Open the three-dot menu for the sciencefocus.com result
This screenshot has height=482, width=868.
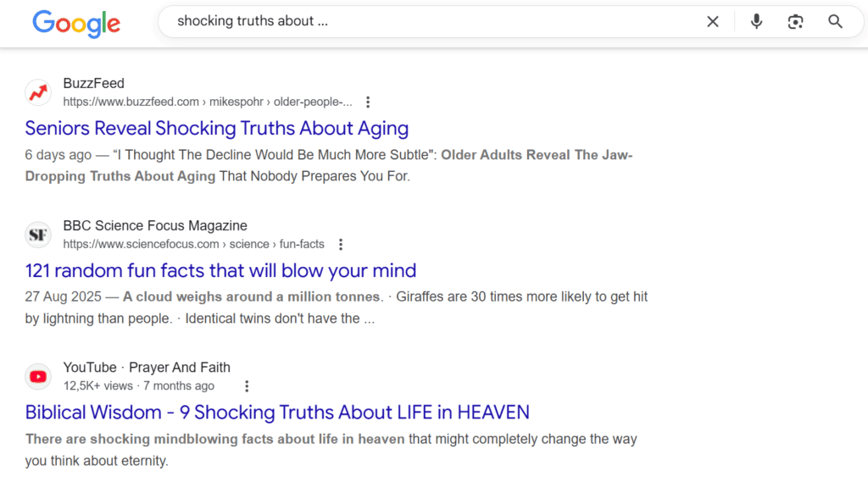click(341, 245)
